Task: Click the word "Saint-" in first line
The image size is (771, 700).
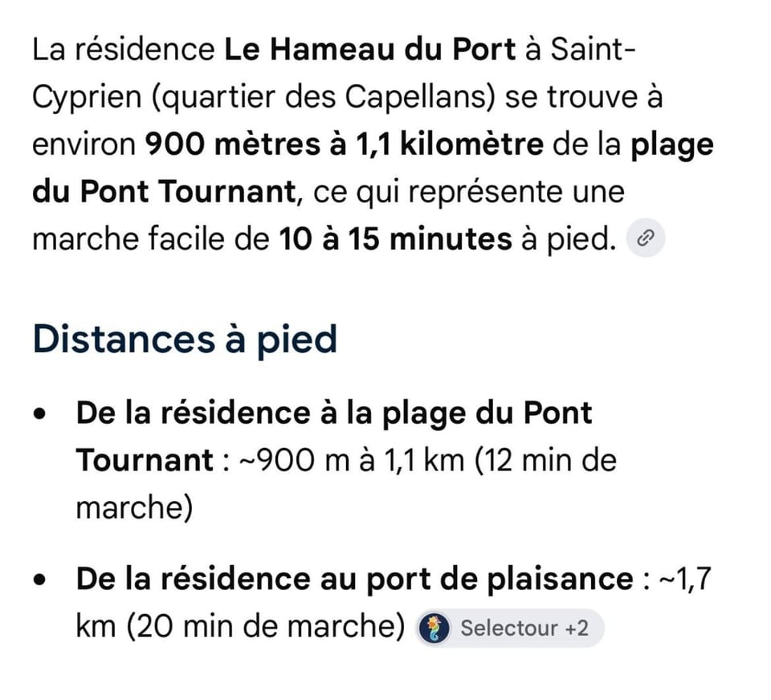Action: [593, 50]
